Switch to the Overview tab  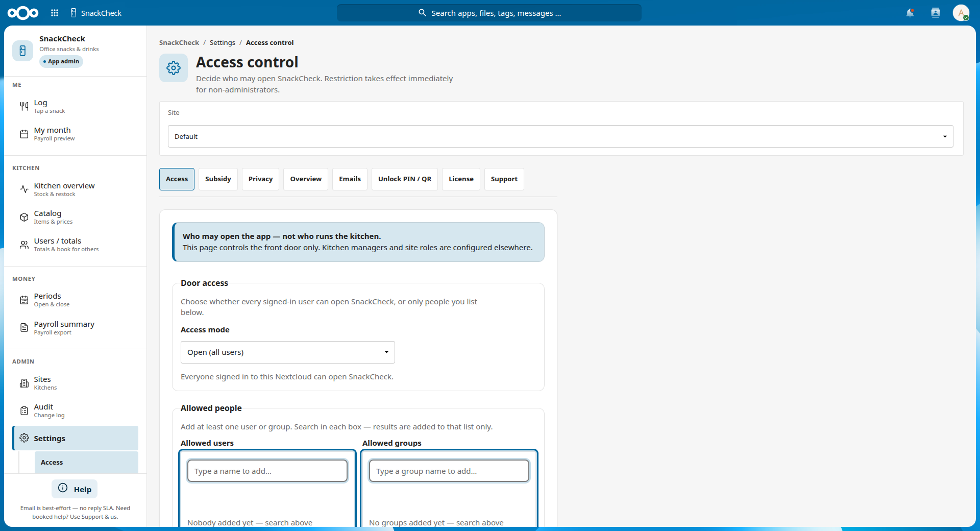(x=306, y=179)
